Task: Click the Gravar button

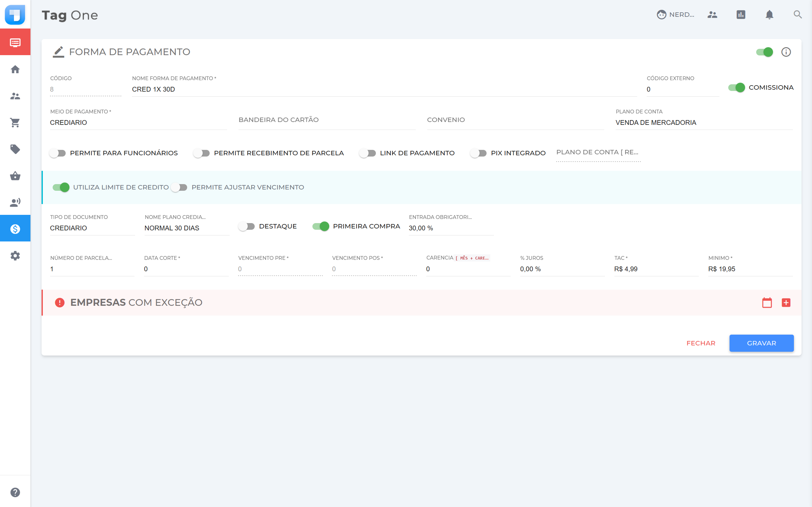Action: tap(761, 343)
